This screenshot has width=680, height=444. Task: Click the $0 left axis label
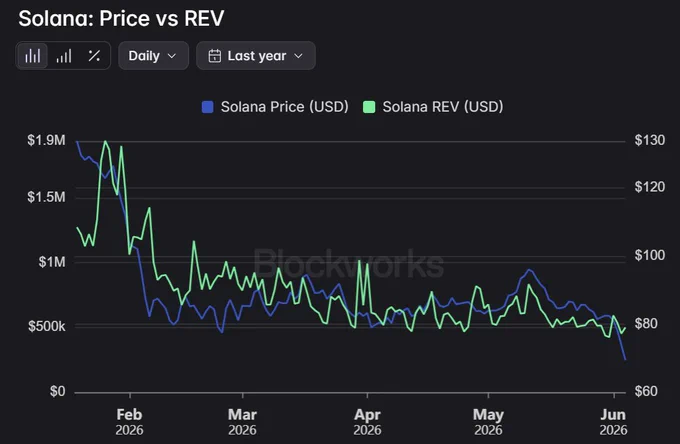pyautogui.click(x=58, y=391)
